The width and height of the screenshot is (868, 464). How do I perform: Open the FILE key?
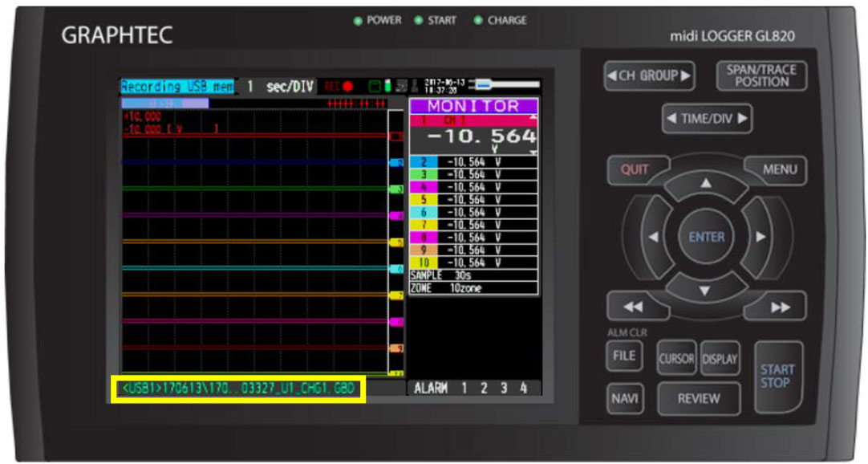[624, 356]
